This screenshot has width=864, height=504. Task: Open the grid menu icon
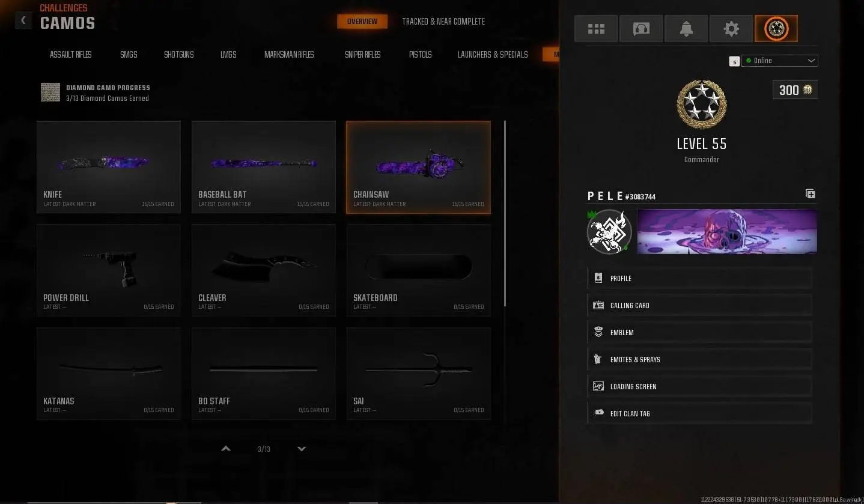click(x=596, y=29)
